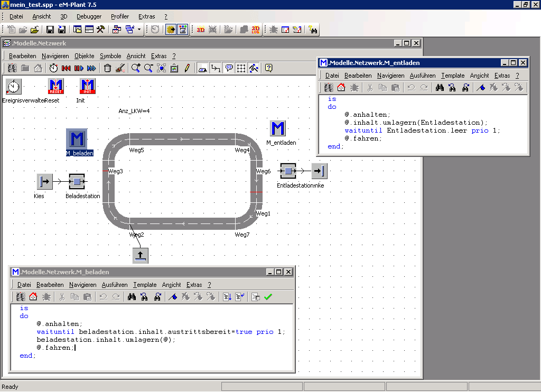Open the 3D menu in main menu bar

point(64,16)
